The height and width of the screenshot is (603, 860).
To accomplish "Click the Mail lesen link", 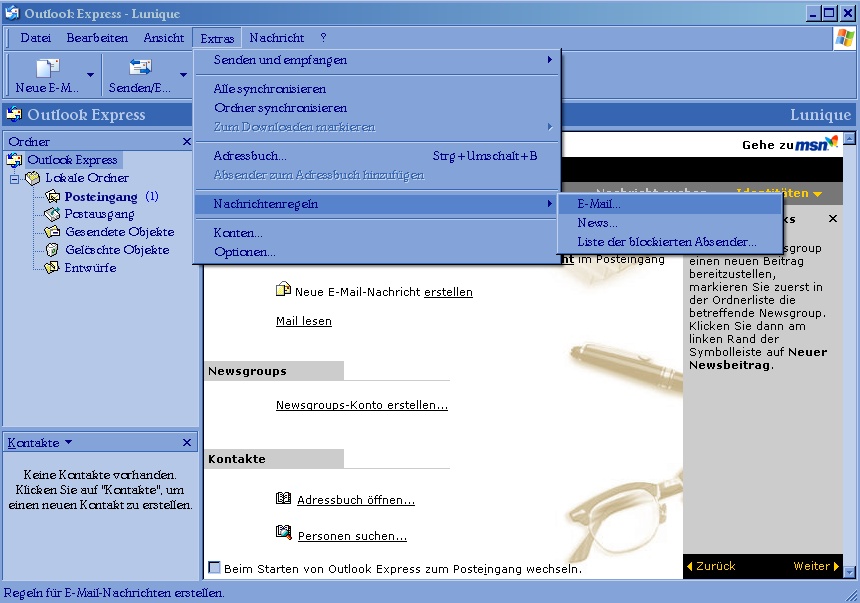I will pos(304,321).
